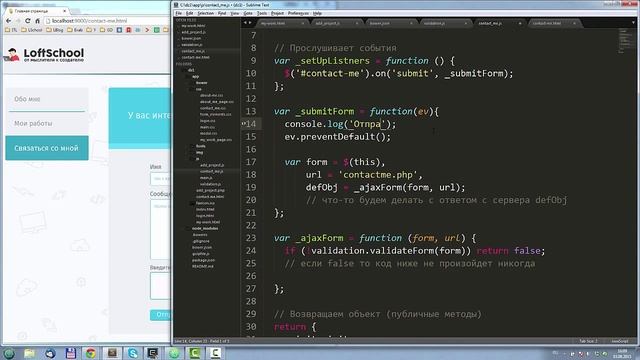The width and height of the screenshot is (640, 360).
Task: Open the Tools menu in Sublime Text
Action: click(x=262, y=13)
